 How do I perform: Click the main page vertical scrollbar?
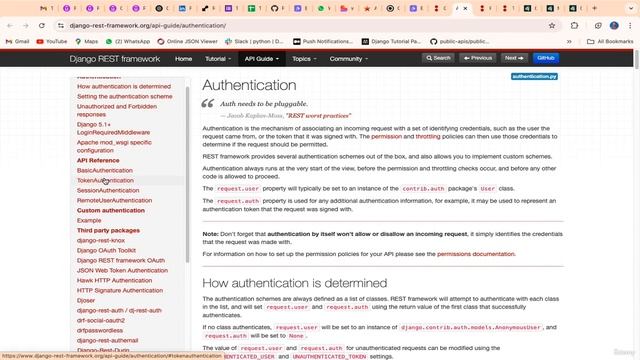[x=637, y=60]
